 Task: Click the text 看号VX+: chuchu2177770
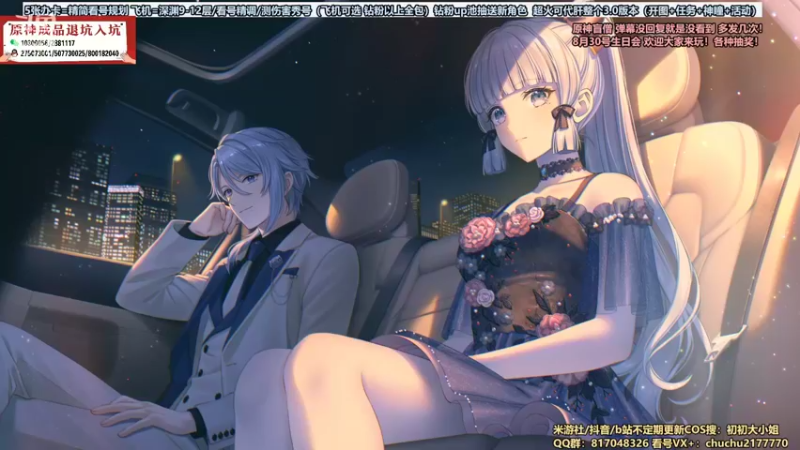720,443
